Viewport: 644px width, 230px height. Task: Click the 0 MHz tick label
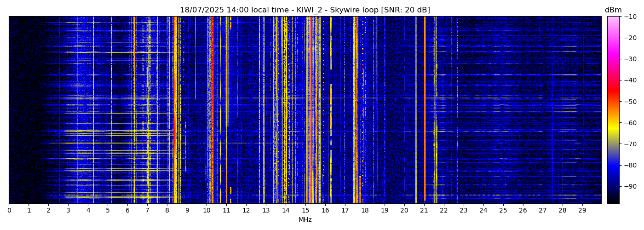[9, 210]
